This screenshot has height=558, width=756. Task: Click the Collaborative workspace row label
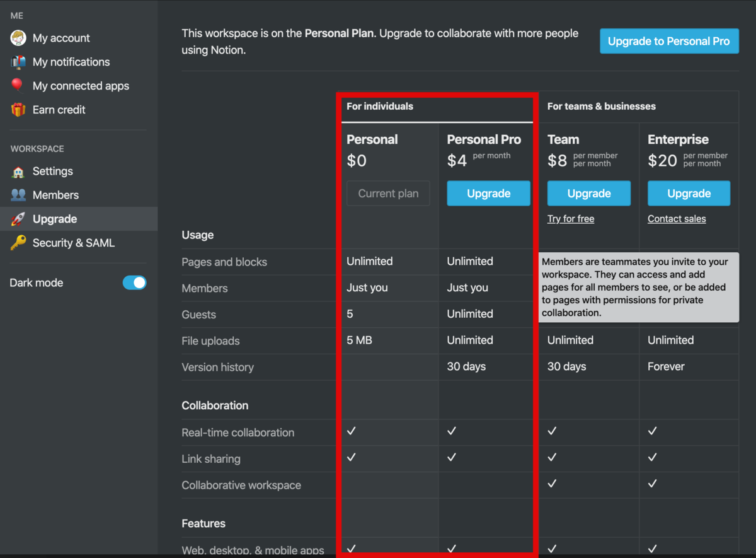pyautogui.click(x=241, y=485)
